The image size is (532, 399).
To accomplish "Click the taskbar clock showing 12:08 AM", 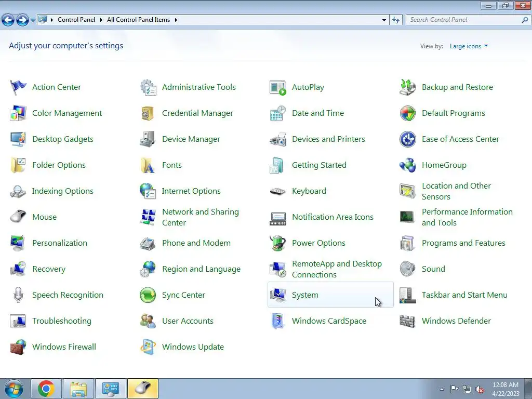I will coord(506,389).
